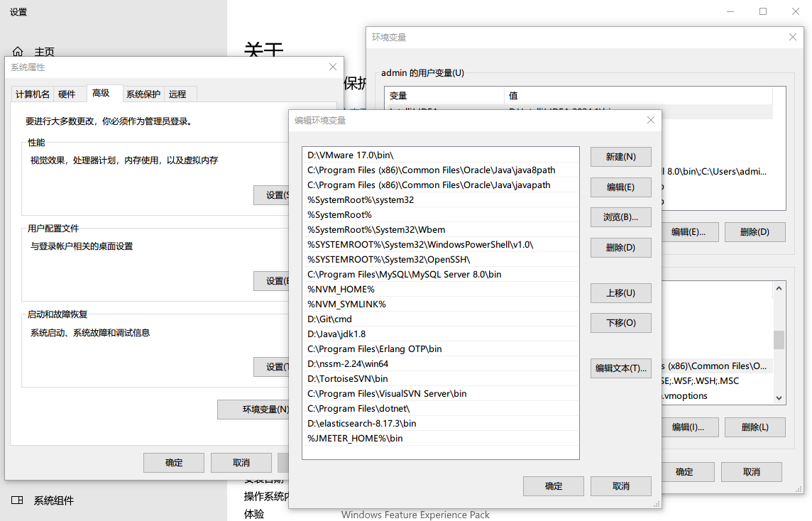Open 环境变量(N) in 系统属性

tap(254, 410)
